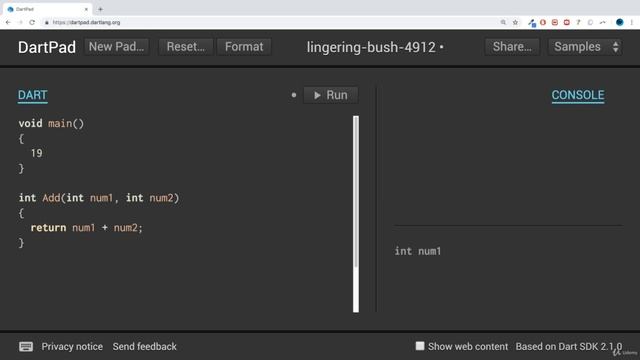Open the Share dialog

pyautogui.click(x=512, y=47)
